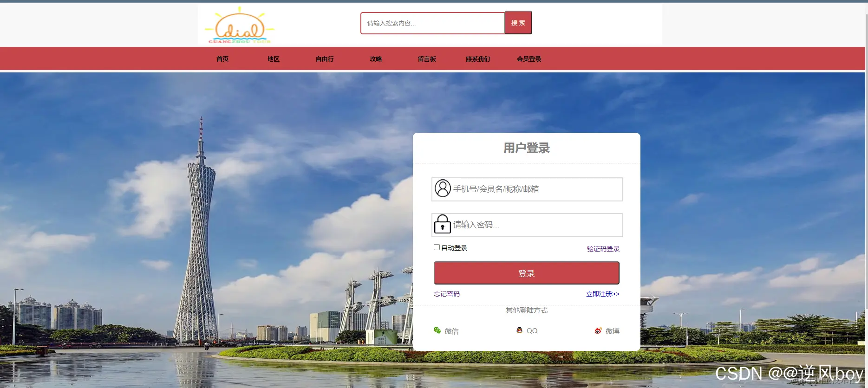Viewport: 868px width, 388px height.
Task: Click the padlock password icon
Action: click(442, 224)
